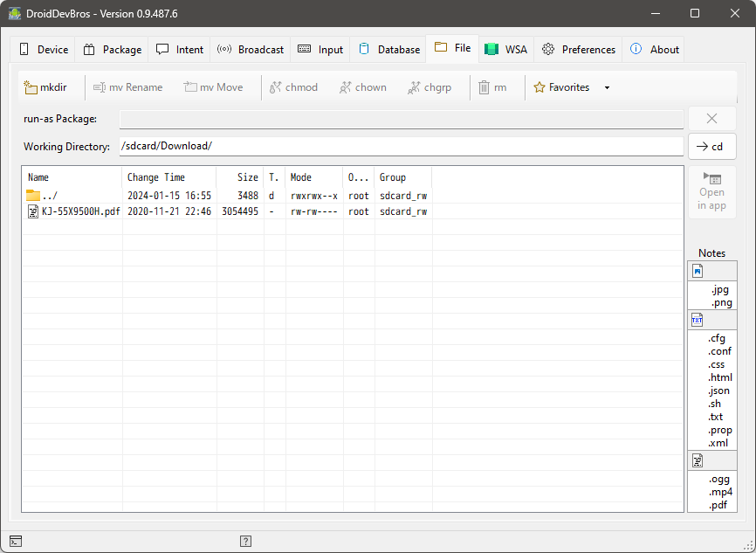Click .txt in Notes list

(x=716, y=417)
